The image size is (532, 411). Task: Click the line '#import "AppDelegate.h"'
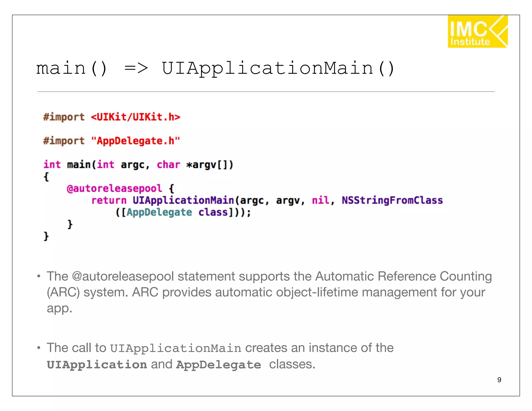click(112, 141)
